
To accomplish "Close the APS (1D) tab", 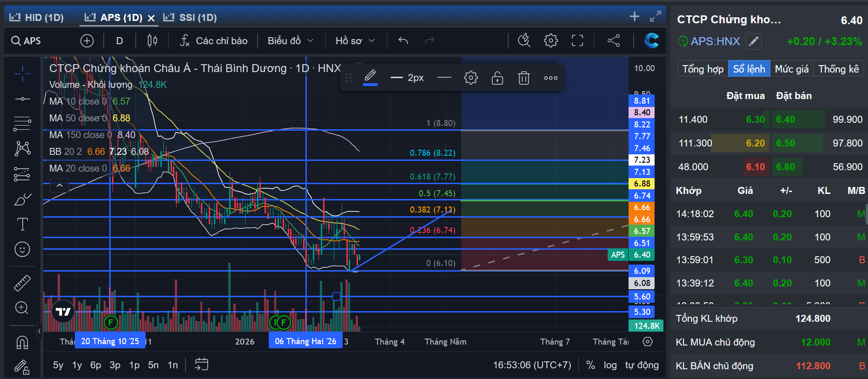I will coord(151,18).
